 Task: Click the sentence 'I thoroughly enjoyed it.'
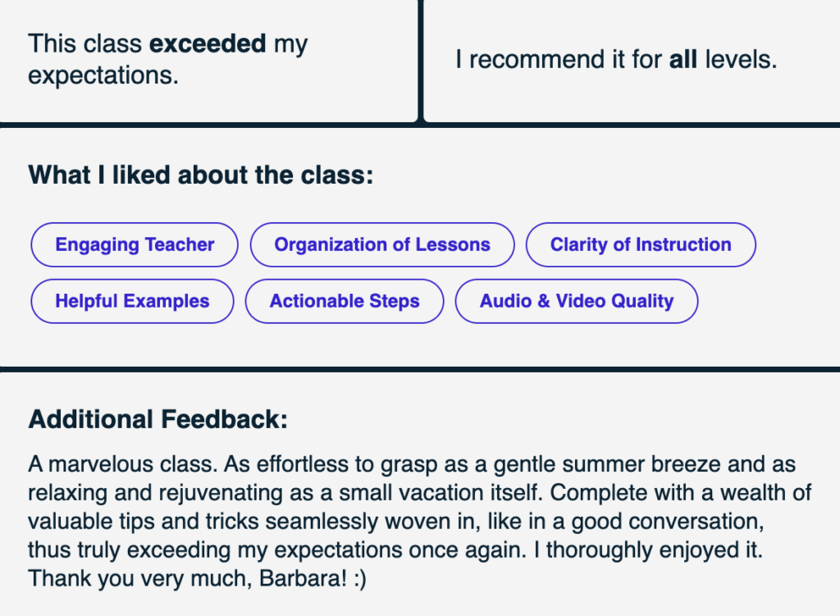(x=648, y=550)
